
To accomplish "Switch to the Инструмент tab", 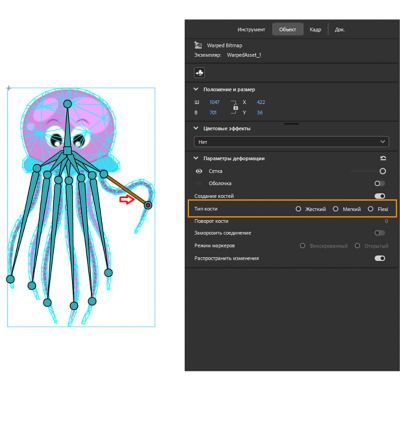I will click(x=251, y=29).
